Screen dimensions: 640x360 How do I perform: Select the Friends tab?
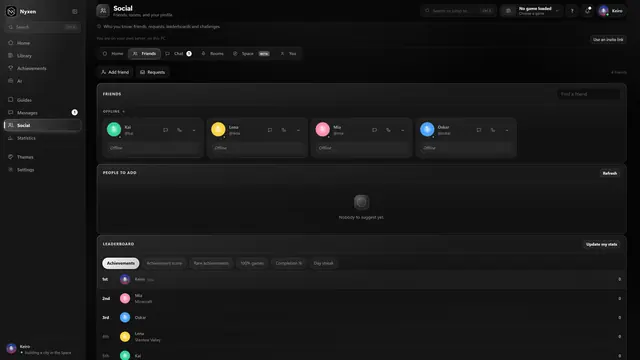(x=144, y=53)
